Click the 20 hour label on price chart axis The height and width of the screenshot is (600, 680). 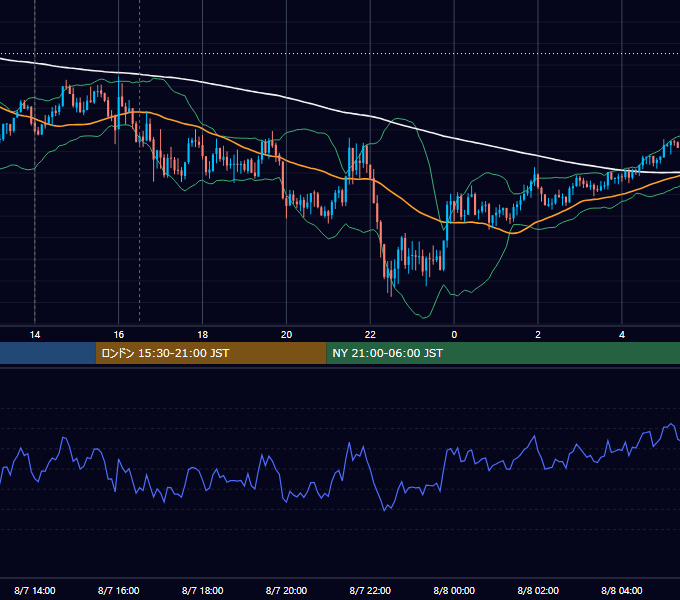pyautogui.click(x=286, y=335)
